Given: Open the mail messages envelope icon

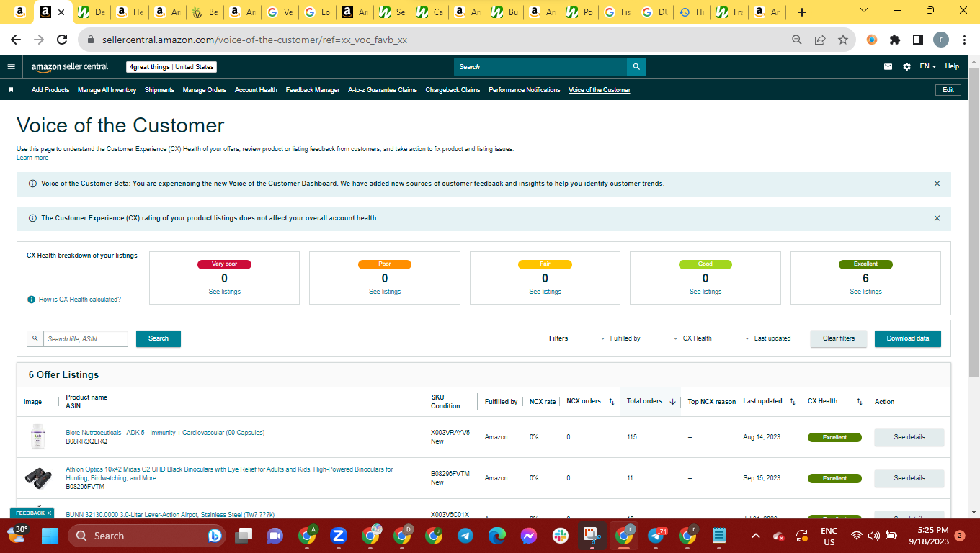Looking at the screenshot, I should pos(888,67).
